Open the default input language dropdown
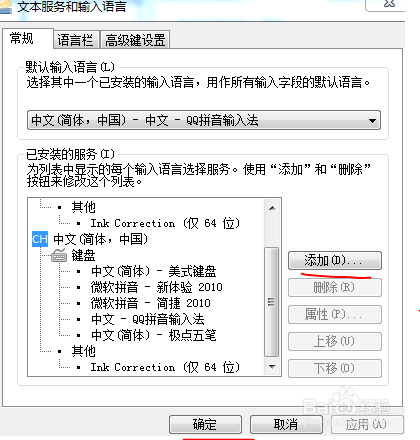420x440 pixels. [x=204, y=120]
